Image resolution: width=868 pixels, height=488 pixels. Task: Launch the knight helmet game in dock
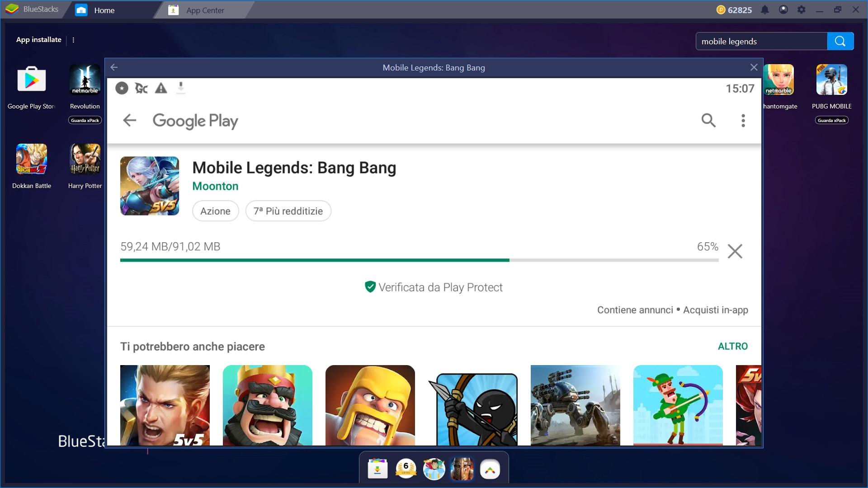[462, 469]
